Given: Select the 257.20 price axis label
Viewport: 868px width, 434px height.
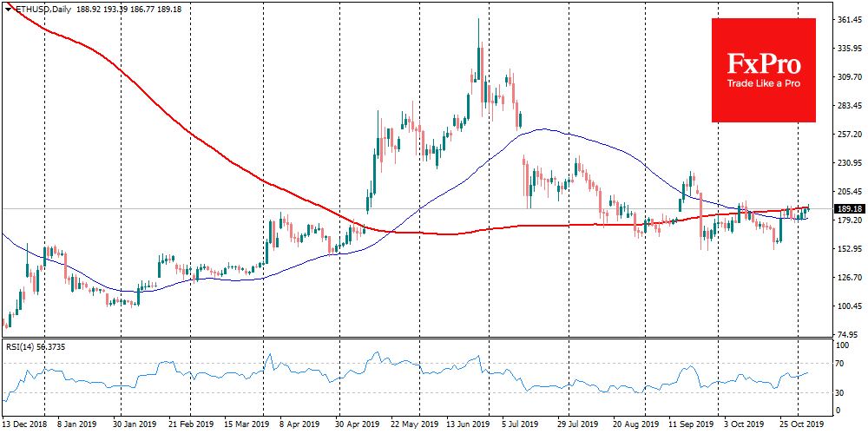Looking at the screenshot, I should tap(847, 135).
